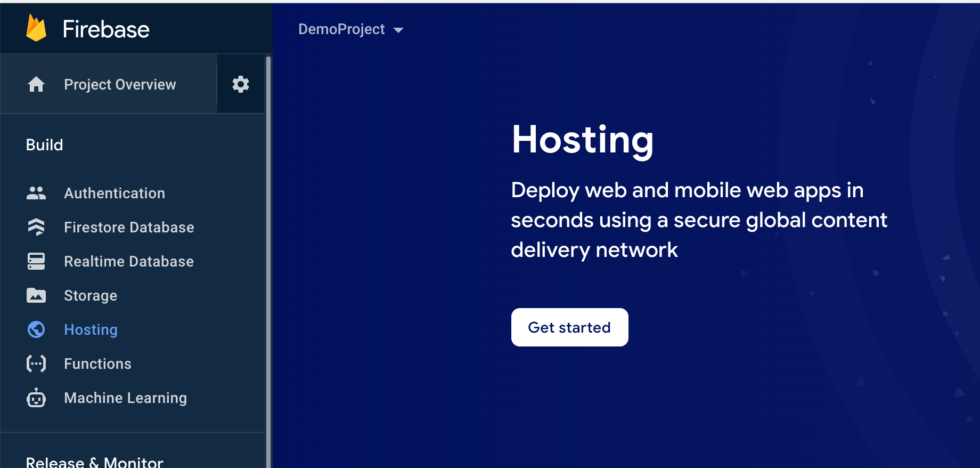The image size is (980, 468).
Task: Open the DemoProject project dropdown
Action: pos(350,29)
